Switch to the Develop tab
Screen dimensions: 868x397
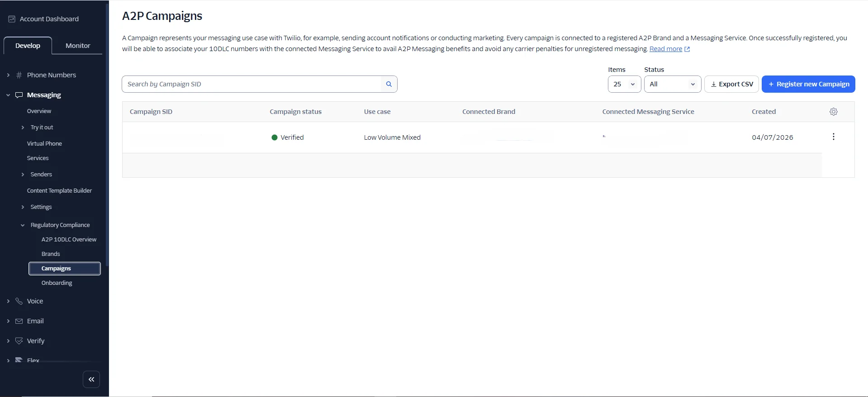[28, 46]
